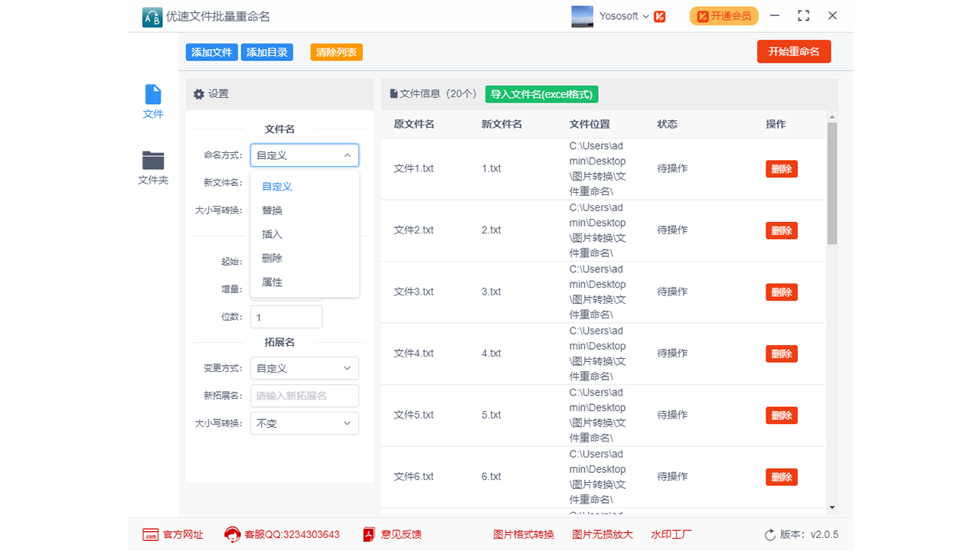The width and height of the screenshot is (980, 551).
Task: Check for updates with the 版本 refresh icon
Action: pos(771,535)
